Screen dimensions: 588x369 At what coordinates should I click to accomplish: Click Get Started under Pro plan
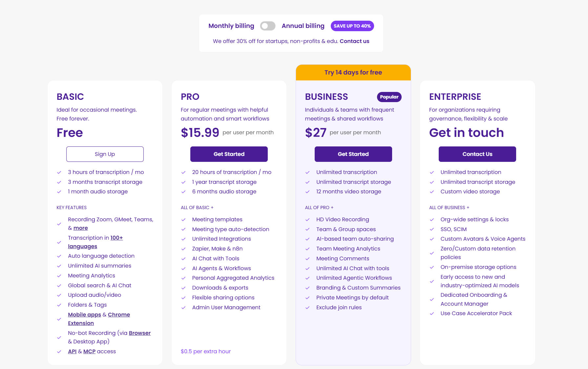(x=229, y=154)
